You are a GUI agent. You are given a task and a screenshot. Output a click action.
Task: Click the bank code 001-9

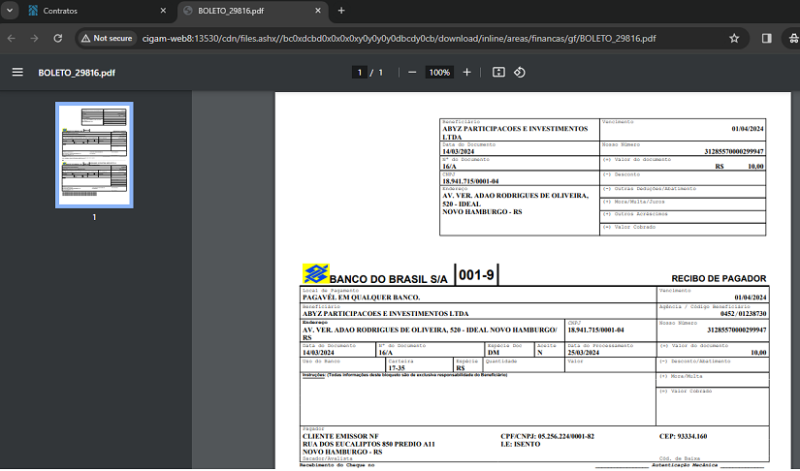coord(476,275)
